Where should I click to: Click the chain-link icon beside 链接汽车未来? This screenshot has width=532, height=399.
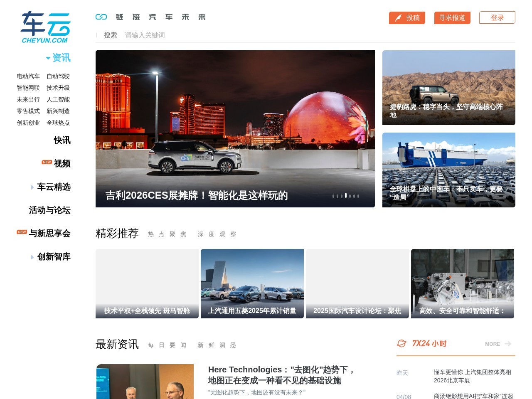(101, 17)
